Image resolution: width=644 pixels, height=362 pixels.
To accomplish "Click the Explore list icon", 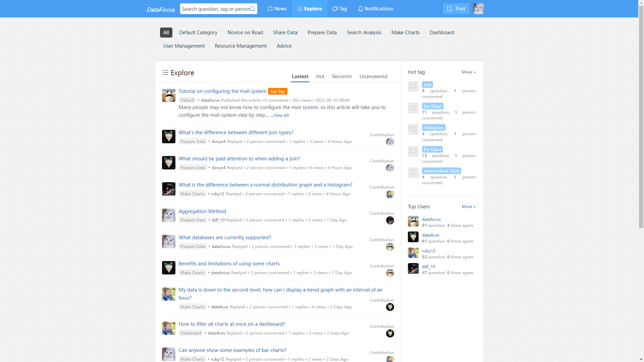I will (165, 72).
